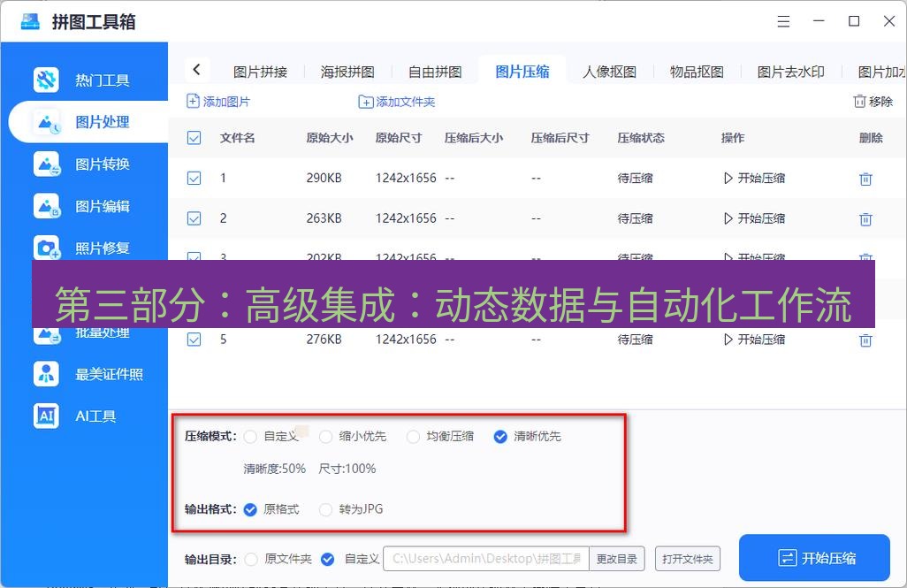
Task: Switch to 海报拼图 tab
Action: click(347, 72)
